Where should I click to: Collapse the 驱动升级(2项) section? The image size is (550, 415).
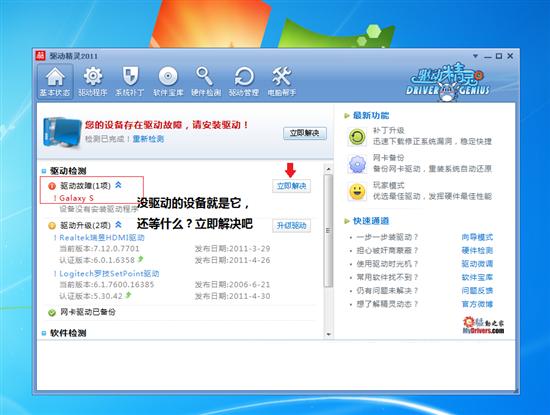tap(118, 225)
